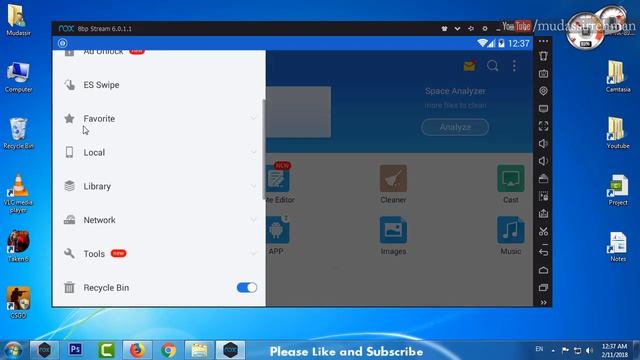Expand the Favorite section chevron

253,118
